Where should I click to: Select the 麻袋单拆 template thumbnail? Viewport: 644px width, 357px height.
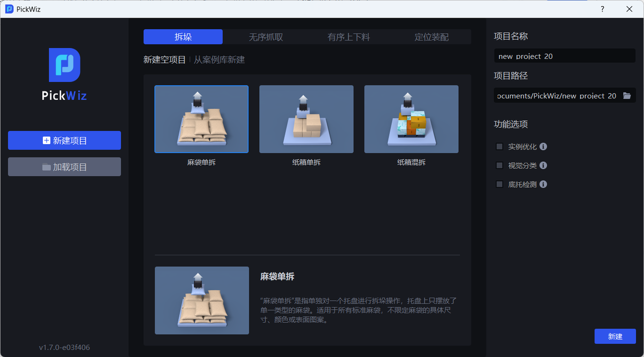click(x=201, y=119)
